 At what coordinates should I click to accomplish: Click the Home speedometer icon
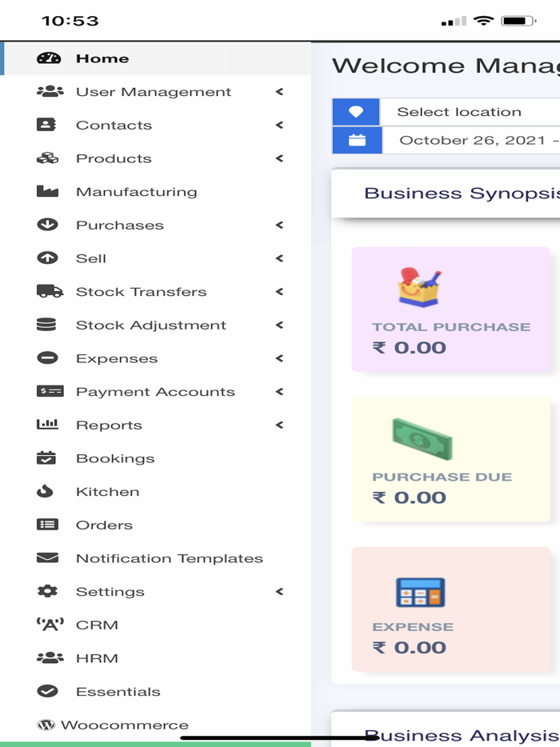(48, 58)
